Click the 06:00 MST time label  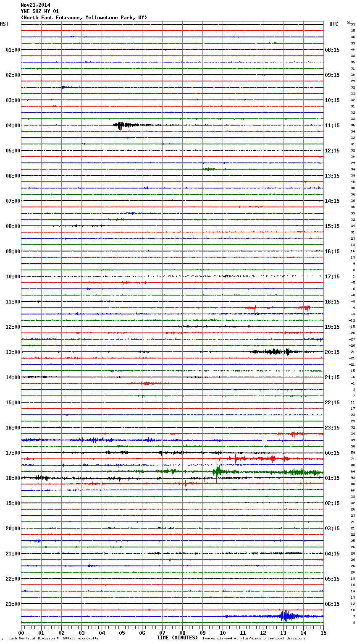point(13,176)
